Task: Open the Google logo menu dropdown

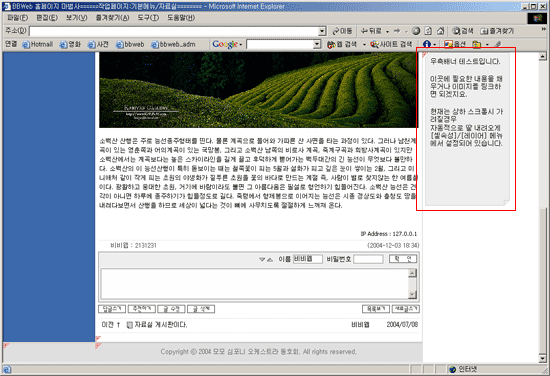Action: pos(227,45)
